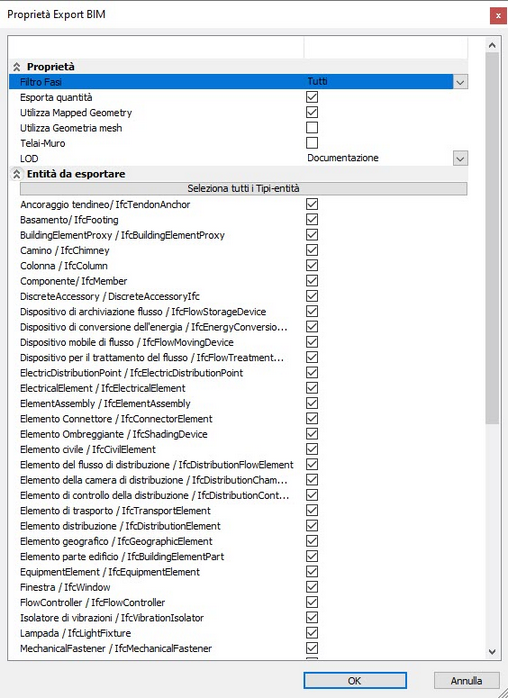
Task: Enable the Telai-Muro checkbox
Action: pos(312,143)
